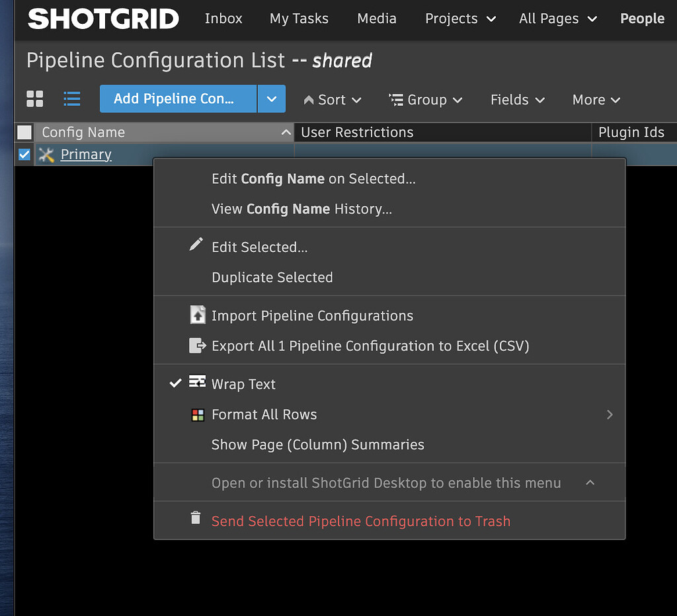Viewport: 677px width, 616px height.
Task: Click the pencil icon for Edit Selected
Action: coord(196,244)
